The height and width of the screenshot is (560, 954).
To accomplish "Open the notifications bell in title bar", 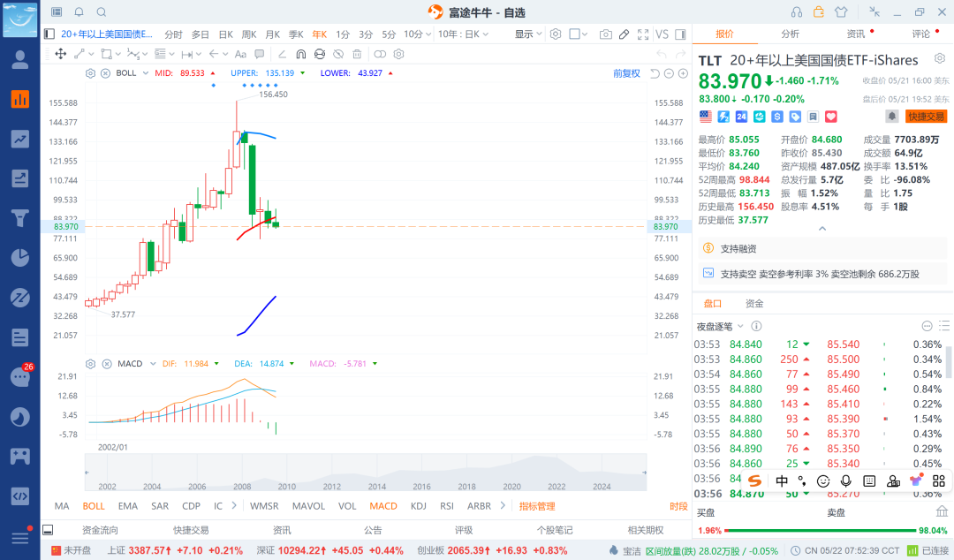I will point(79,11).
